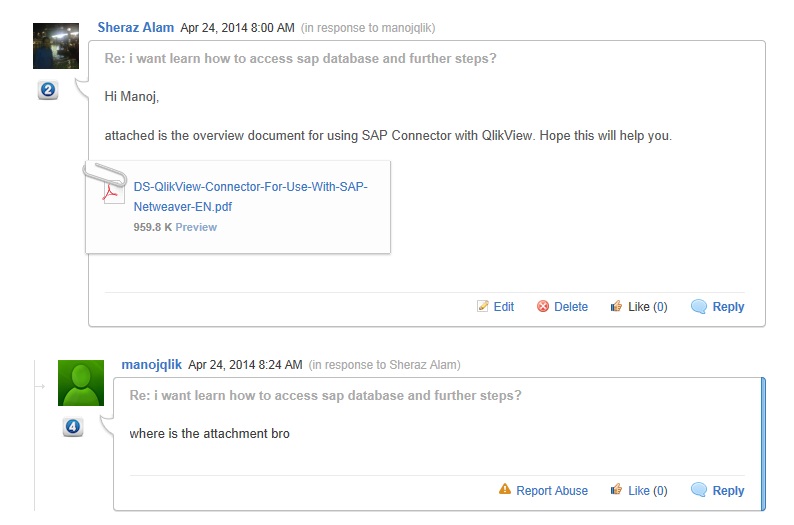Click the red Delete icon
This screenshot has width=794, height=525.
tap(543, 307)
